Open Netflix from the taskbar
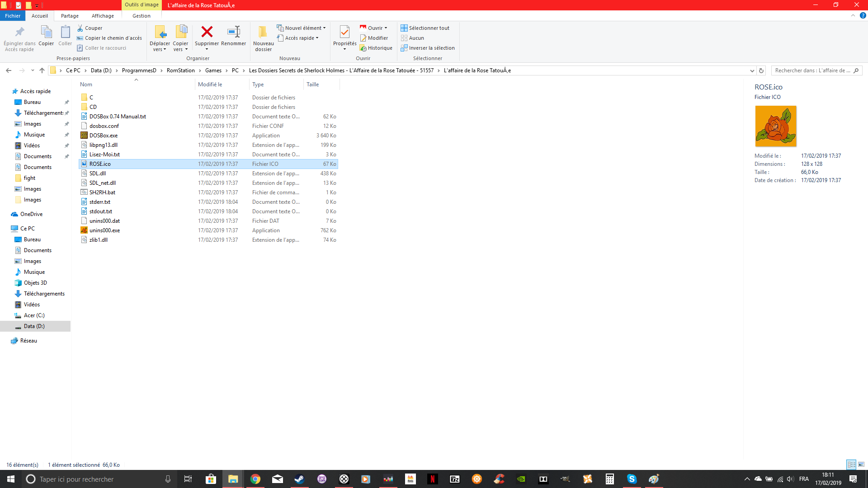This screenshot has width=868, height=488. click(x=433, y=479)
